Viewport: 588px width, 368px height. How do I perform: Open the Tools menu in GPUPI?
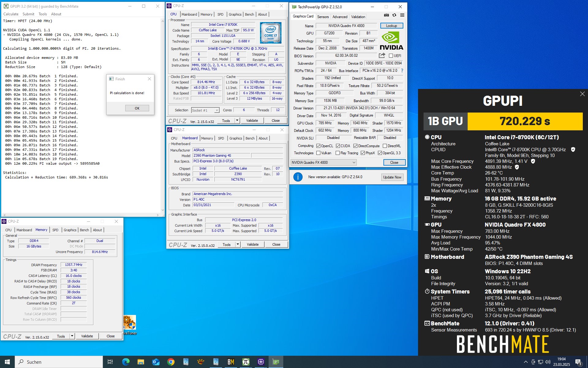pos(43,14)
